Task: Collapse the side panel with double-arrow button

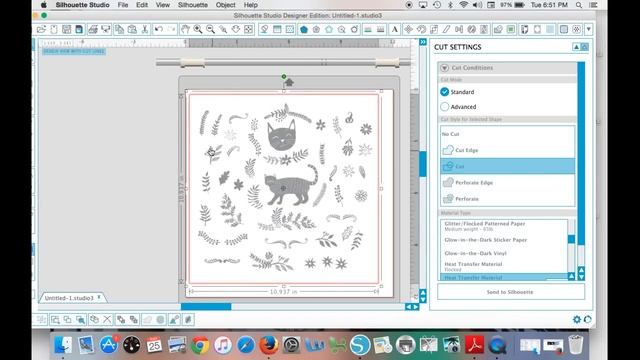Action: click(423, 42)
